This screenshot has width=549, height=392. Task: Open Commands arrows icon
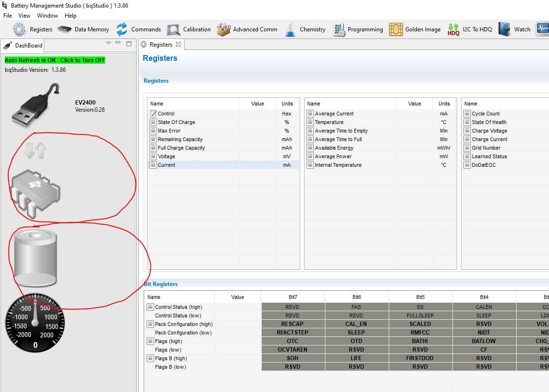[x=122, y=29]
